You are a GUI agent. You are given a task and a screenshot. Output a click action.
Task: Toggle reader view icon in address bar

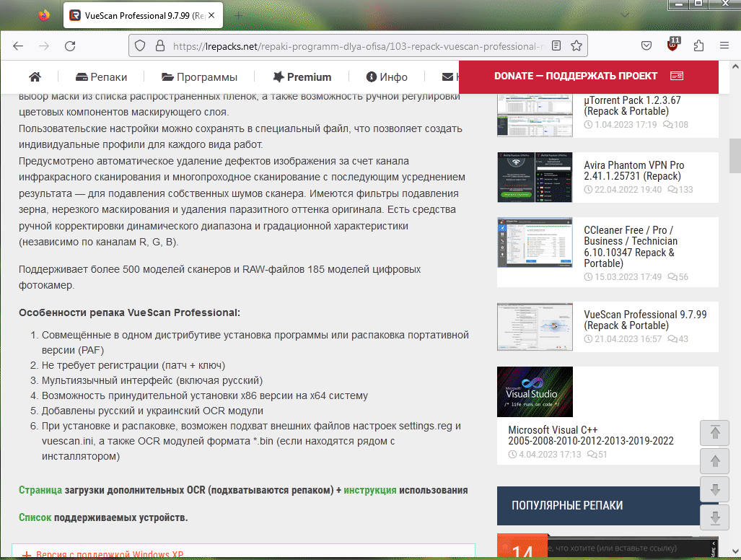(x=556, y=46)
